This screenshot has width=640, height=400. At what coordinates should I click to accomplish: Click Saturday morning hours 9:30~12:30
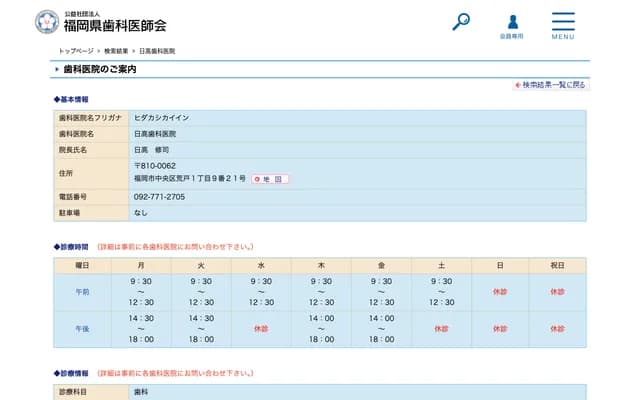click(441, 292)
